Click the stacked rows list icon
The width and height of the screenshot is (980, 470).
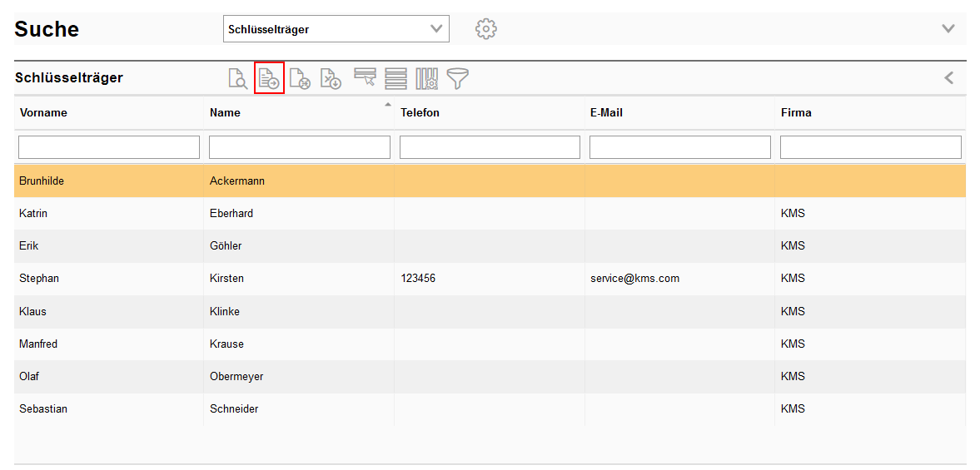point(395,78)
